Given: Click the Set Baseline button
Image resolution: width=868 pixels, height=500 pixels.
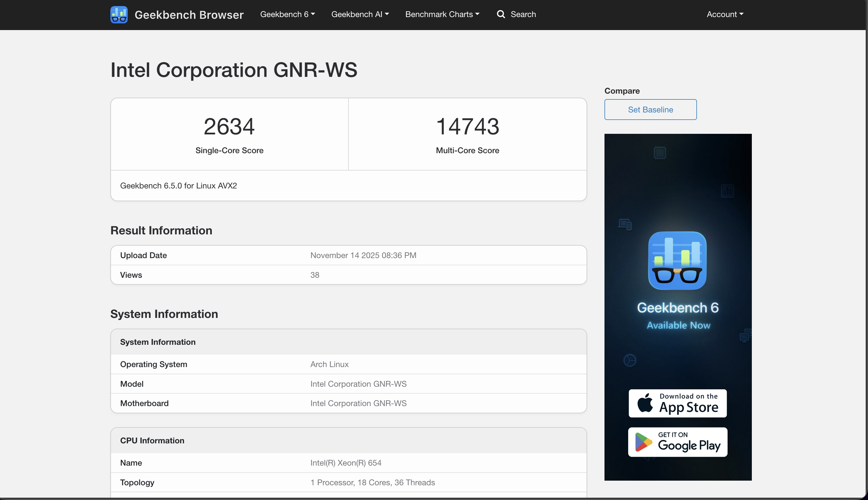Looking at the screenshot, I should (650, 109).
